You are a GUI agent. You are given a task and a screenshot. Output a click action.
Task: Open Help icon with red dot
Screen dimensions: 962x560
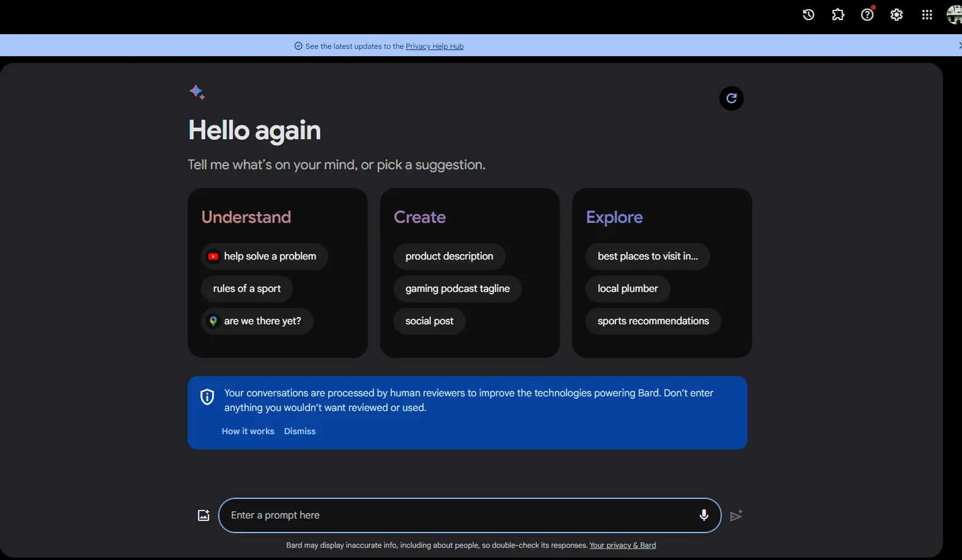pyautogui.click(x=867, y=15)
